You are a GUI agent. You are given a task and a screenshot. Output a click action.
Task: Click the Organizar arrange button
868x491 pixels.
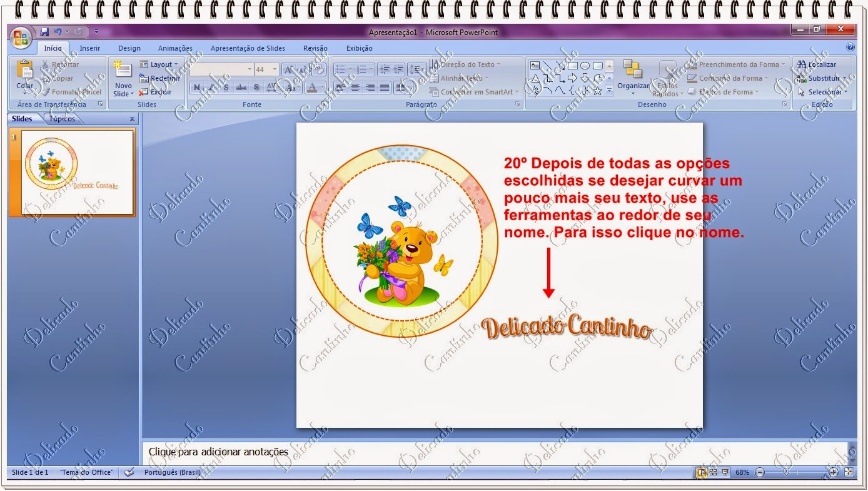coord(633,78)
